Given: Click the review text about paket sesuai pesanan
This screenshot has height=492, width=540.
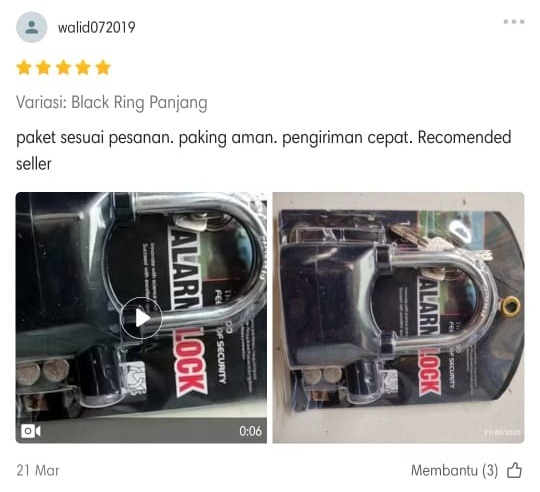Looking at the screenshot, I should point(263,150).
